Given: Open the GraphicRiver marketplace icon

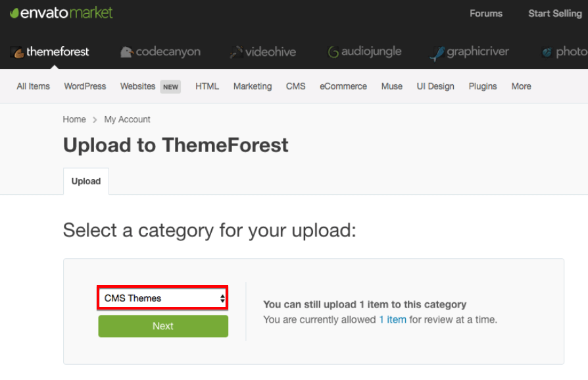Looking at the screenshot, I should (437, 53).
